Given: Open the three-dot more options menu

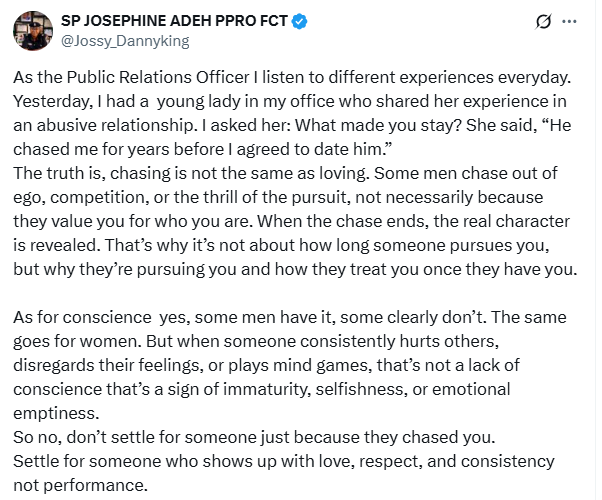Looking at the screenshot, I should 569,22.
